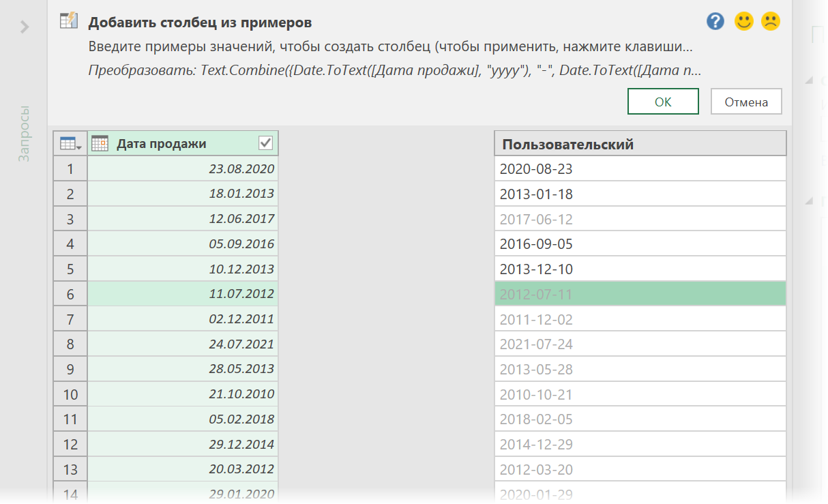Image resolution: width=828 pixels, height=504 pixels.
Task: Select date cell 11.07.2012
Action: coord(183,294)
